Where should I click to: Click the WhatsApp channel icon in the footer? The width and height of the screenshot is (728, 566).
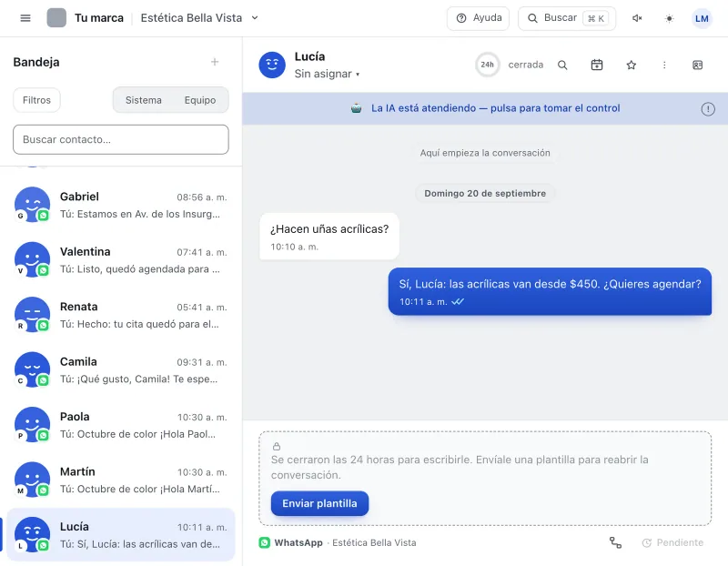[x=265, y=542]
